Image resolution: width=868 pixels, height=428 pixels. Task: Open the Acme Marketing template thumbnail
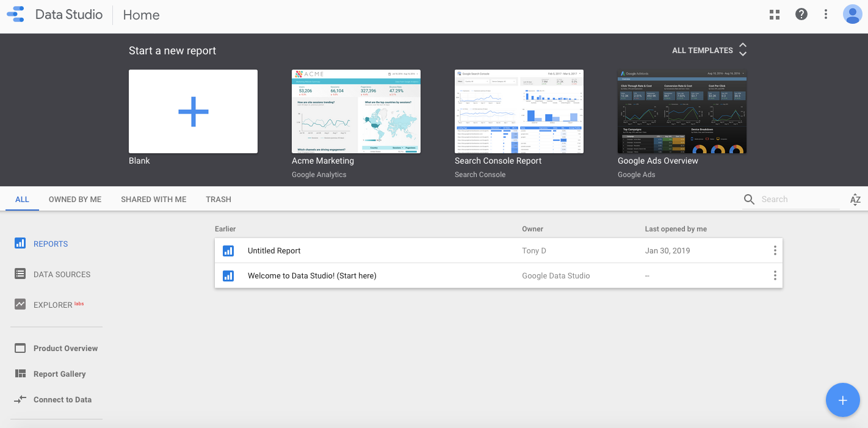(356, 111)
